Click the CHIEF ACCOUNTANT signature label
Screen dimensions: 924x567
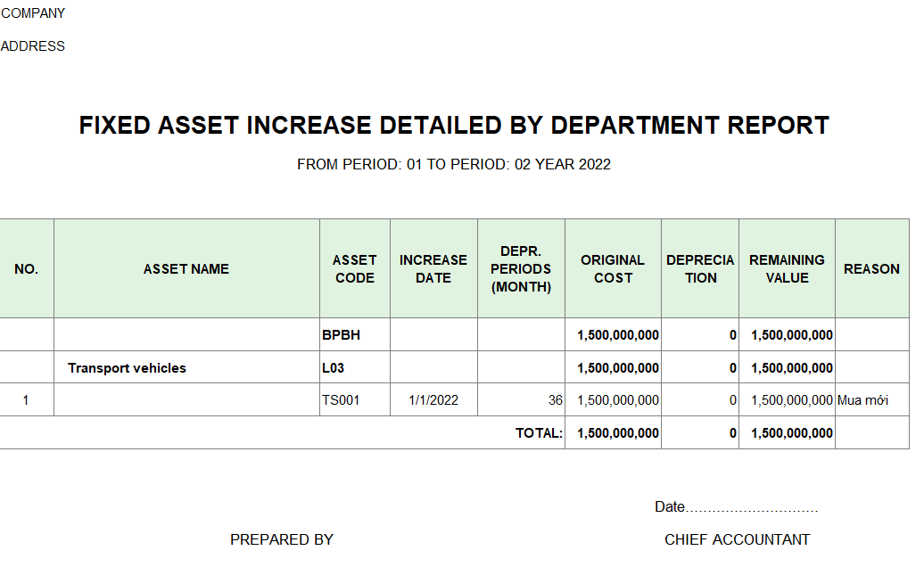pos(737,539)
